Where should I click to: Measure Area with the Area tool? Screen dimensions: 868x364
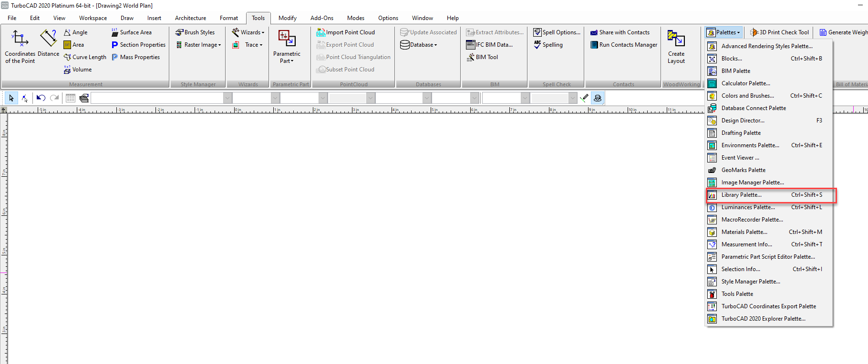[74, 45]
